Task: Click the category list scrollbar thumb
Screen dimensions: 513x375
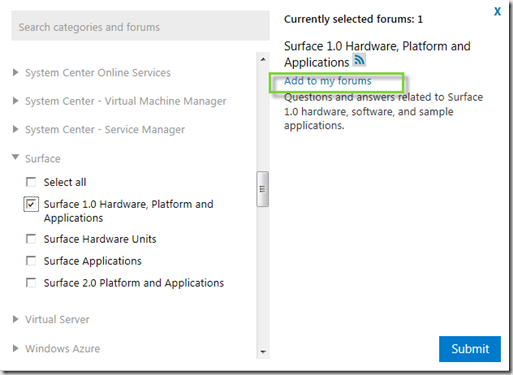Action: point(262,189)
